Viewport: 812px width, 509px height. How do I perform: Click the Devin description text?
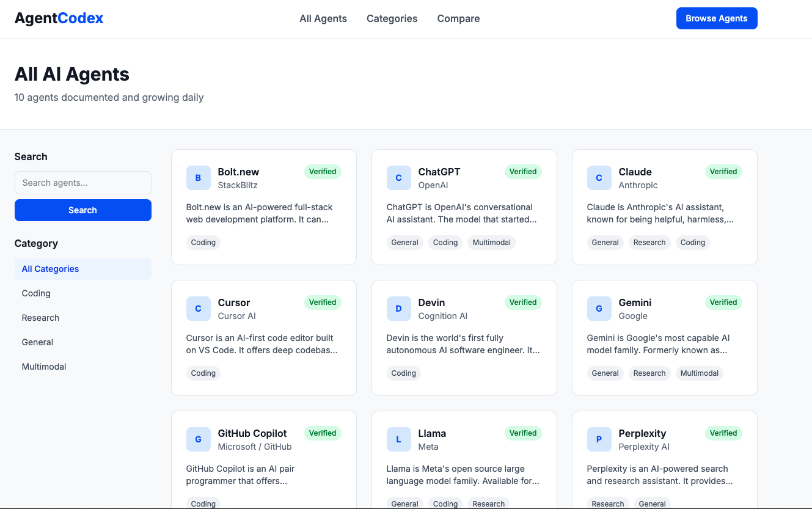pos(463,344)
